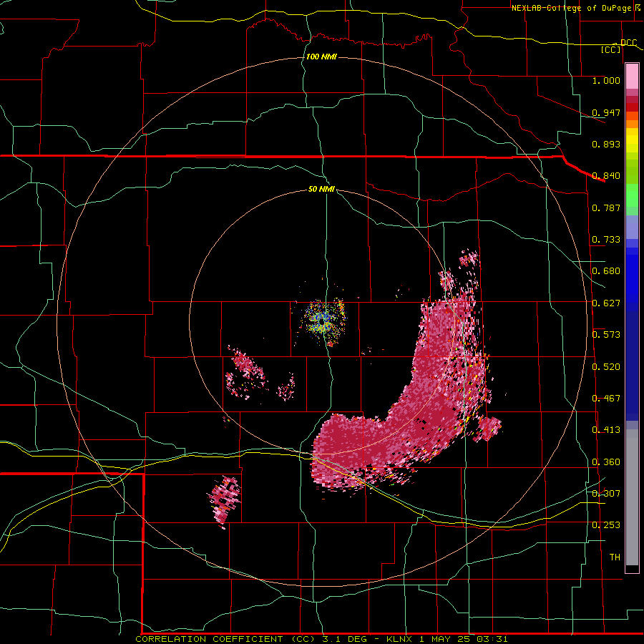Click the '50 NMI' range ring label
This screenshot has width=644, height=644.
coord(321,189)
